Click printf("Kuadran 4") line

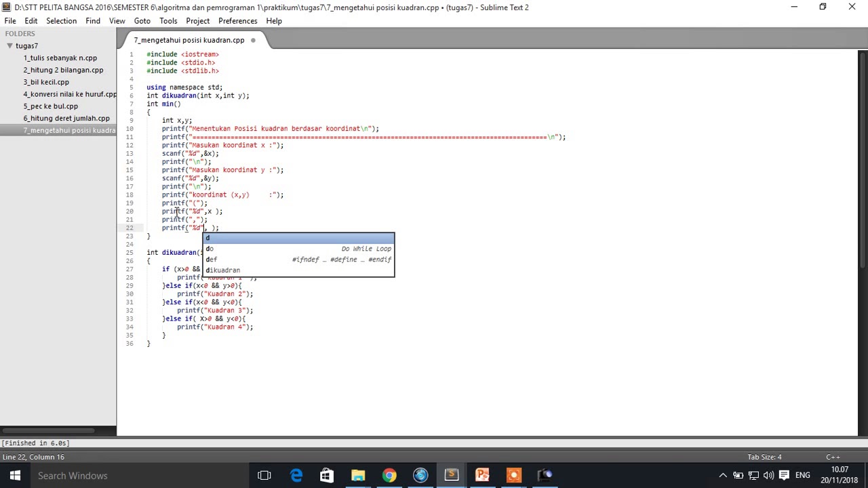(215, 327)
